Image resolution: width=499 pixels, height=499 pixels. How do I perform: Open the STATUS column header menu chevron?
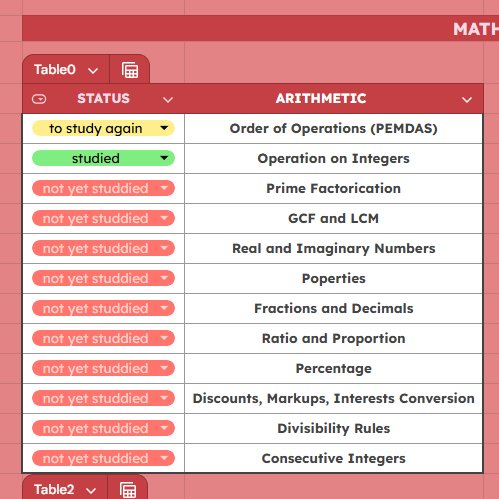pyautogui.click(x=168, y=100)
